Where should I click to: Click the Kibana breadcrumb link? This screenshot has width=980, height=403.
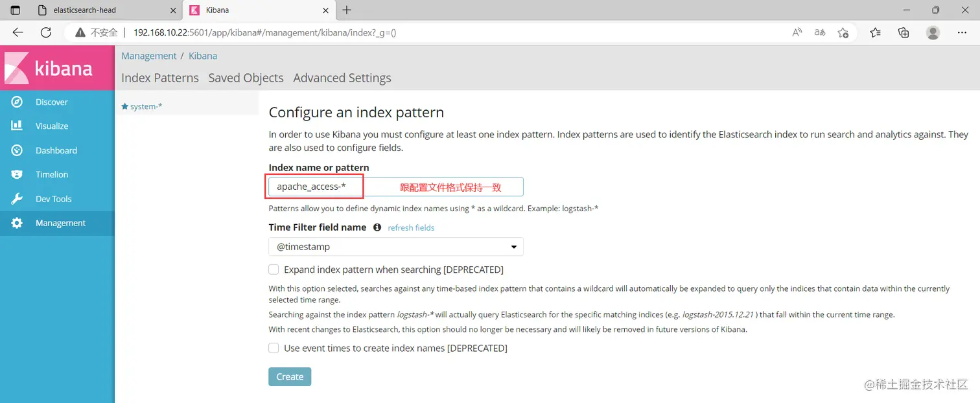click(203, 56)
